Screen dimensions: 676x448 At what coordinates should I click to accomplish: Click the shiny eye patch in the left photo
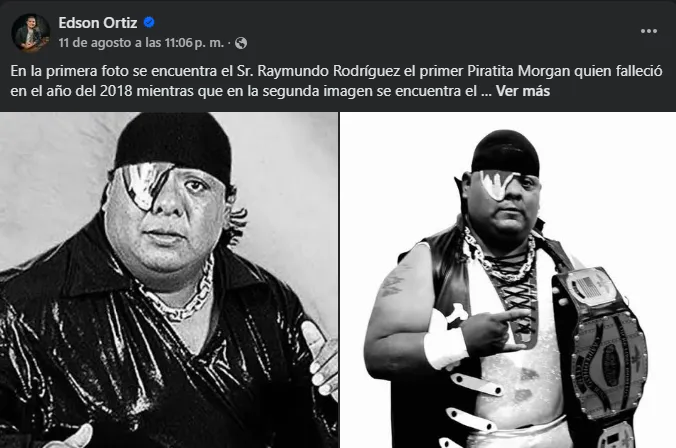pyautogui.click(x=144, y=185)
